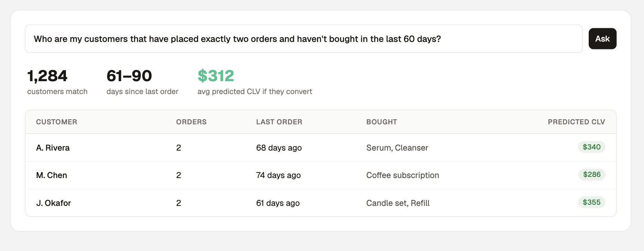Click the 1,284 customers match stat
Screen dimensions: 644x251
(x=57, y=82)
